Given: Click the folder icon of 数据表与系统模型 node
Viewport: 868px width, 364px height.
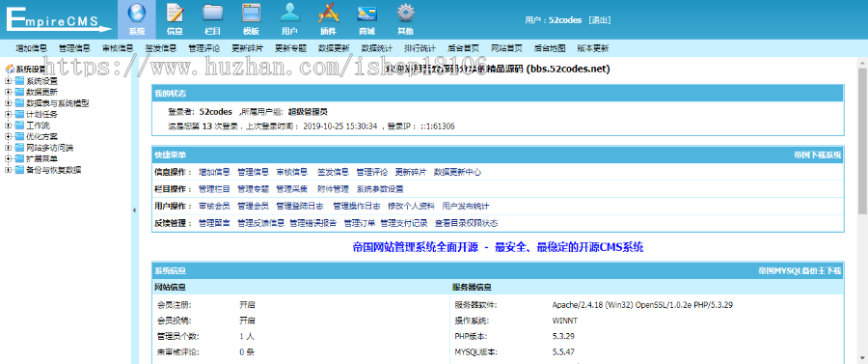Looking at the screenshot, I should [x=20, y=103].
